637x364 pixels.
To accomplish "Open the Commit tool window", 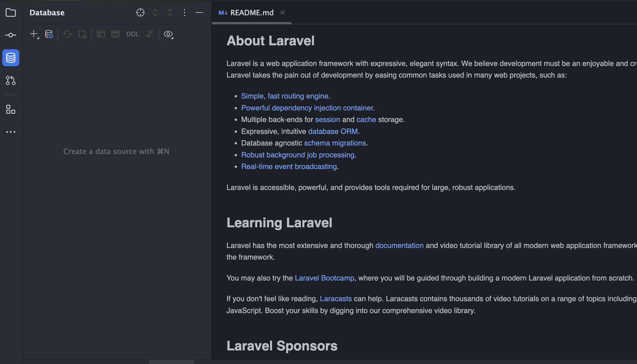I will 11,35.
